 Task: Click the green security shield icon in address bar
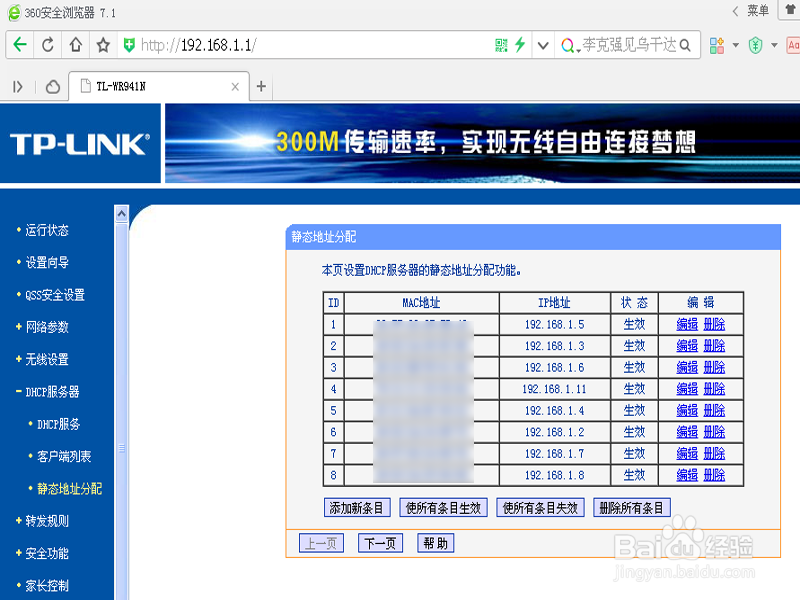(x=129, y=45)
